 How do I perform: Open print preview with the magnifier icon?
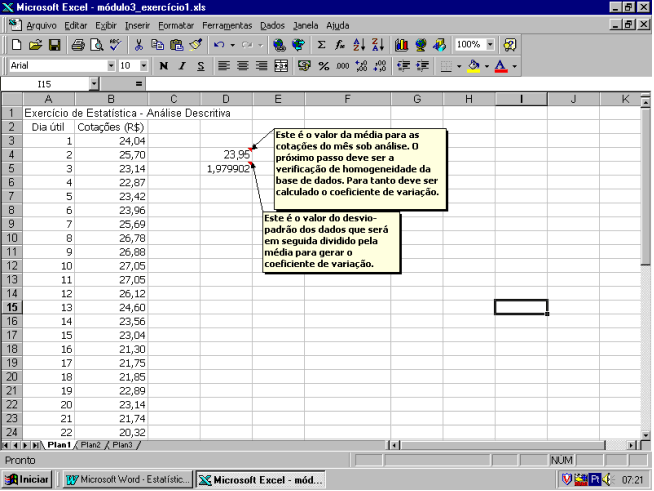coord(98,45)
